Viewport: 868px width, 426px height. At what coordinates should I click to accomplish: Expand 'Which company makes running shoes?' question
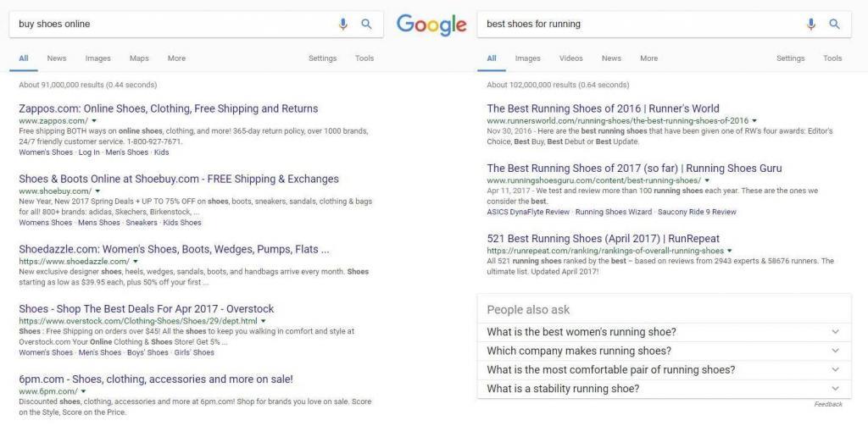665,351
